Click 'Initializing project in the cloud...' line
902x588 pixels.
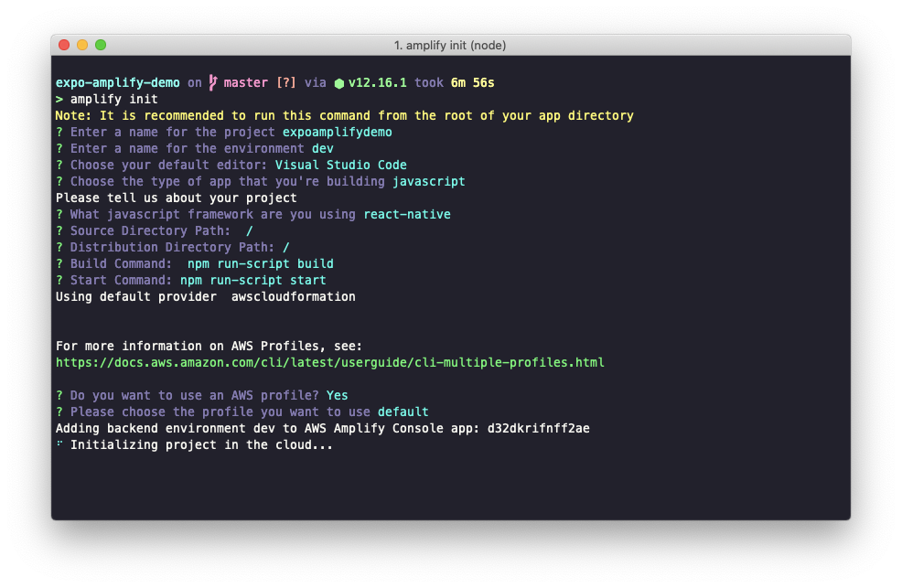[x=201, y=444]
